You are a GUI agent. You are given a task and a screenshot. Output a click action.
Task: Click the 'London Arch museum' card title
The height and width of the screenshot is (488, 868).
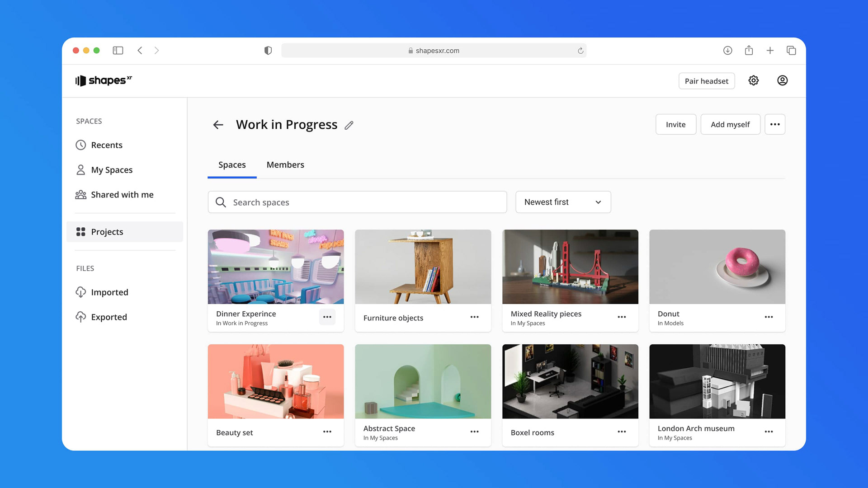[696, 428]
